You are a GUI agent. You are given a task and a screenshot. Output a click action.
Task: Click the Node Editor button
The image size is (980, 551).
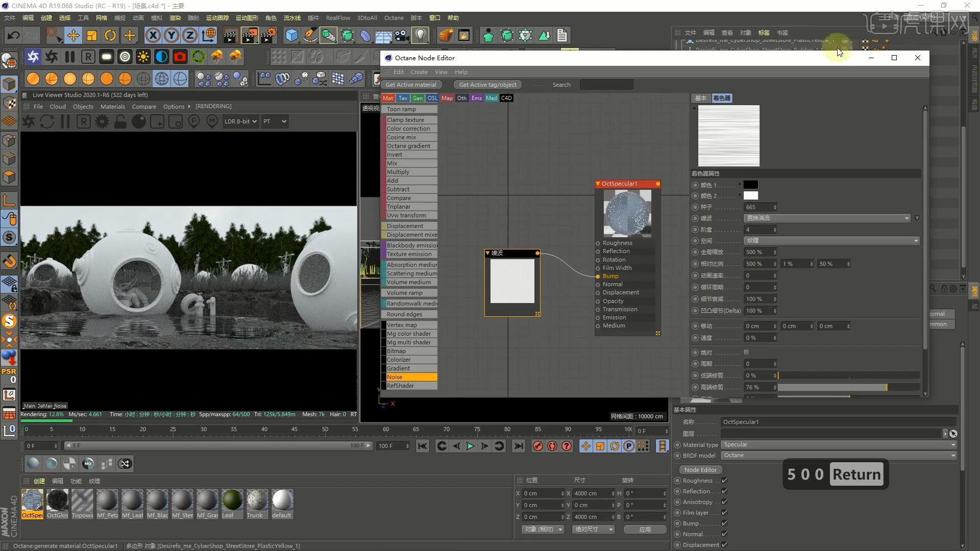click(700, 469)
